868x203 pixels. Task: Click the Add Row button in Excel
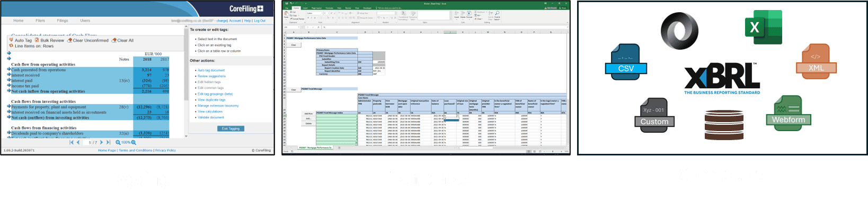tap(308, 114)
